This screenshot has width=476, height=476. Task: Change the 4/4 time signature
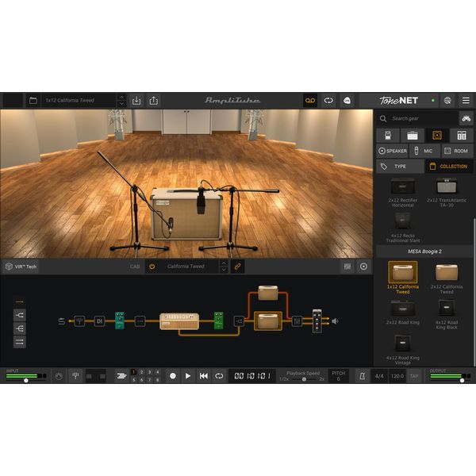[379, 376]
